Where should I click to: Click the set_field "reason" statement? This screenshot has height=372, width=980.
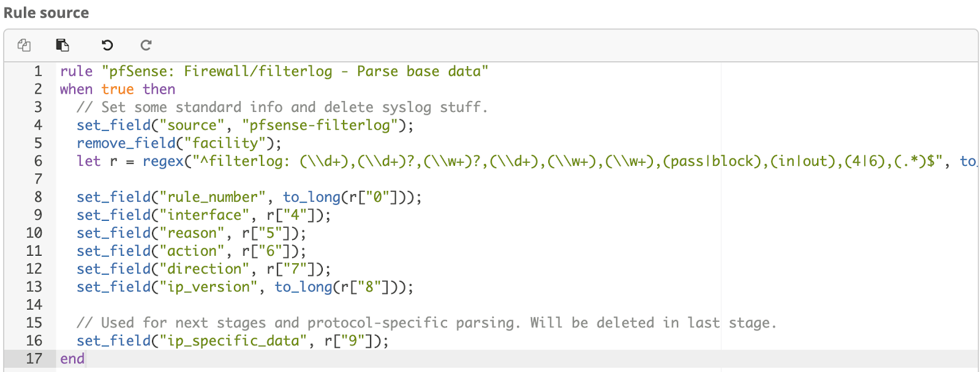pos(191,233)
